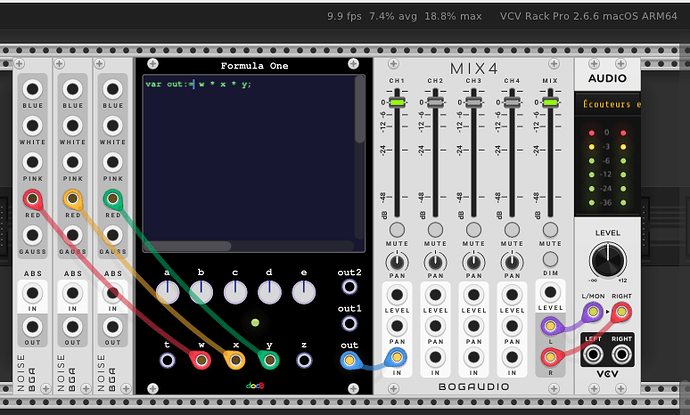Click the Audio module's RIGHT input port
Viewport: 690px width, 415px height.
click(623, 313)
